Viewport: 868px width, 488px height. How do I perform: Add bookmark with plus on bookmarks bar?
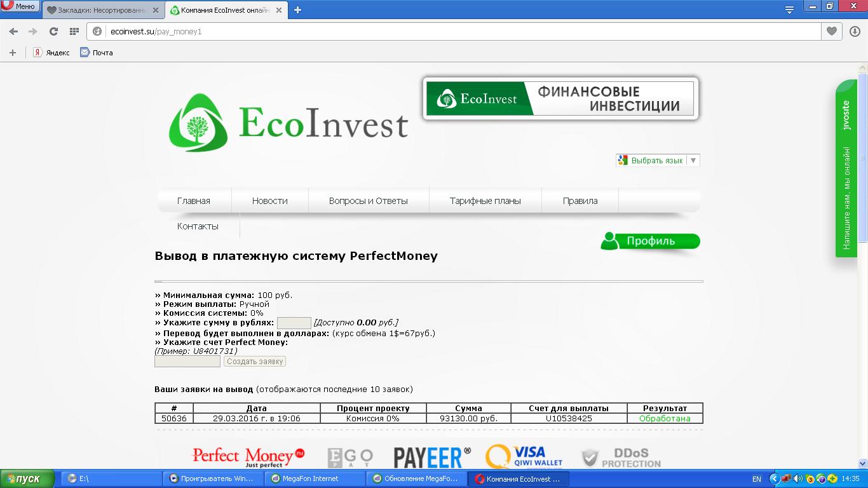[x=12, y=53]
